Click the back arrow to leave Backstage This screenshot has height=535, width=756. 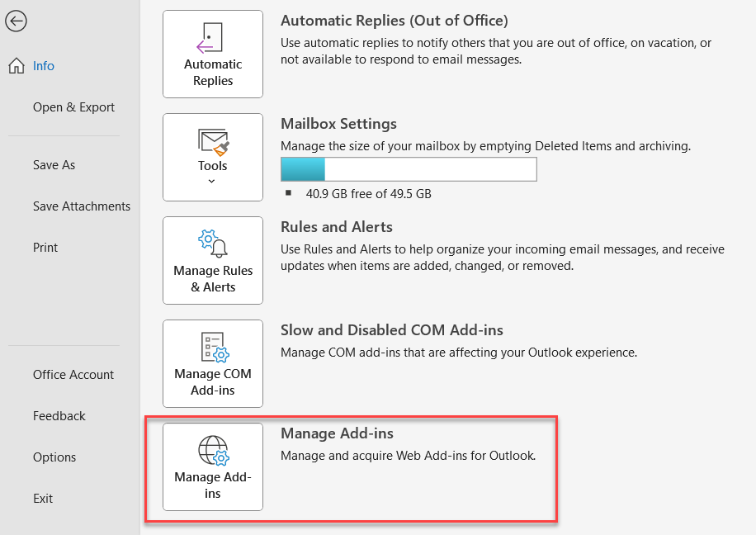pos(16,21)
